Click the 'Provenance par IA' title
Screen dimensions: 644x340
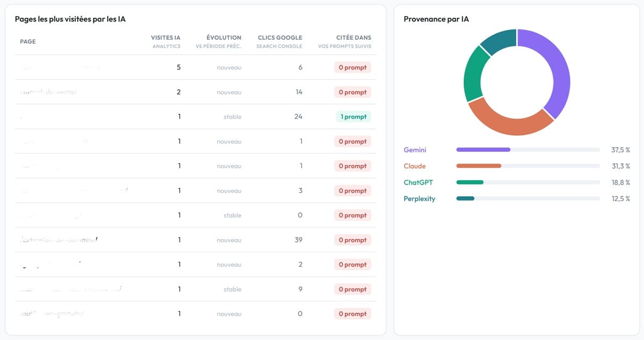point(436,19)
